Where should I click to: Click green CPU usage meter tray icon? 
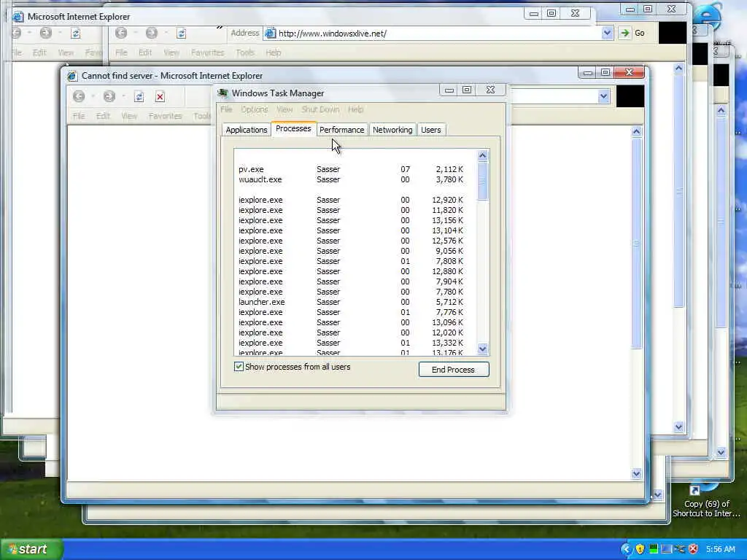point(654,549)
